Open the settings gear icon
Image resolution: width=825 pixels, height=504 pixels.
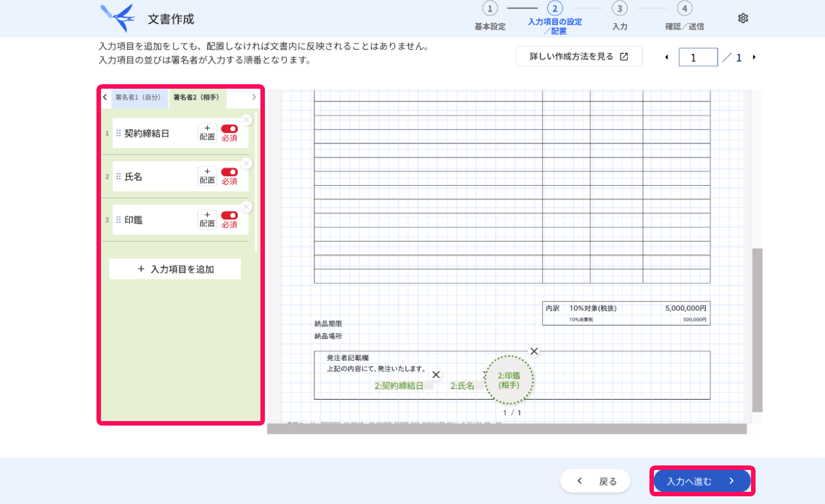(743, 18)
